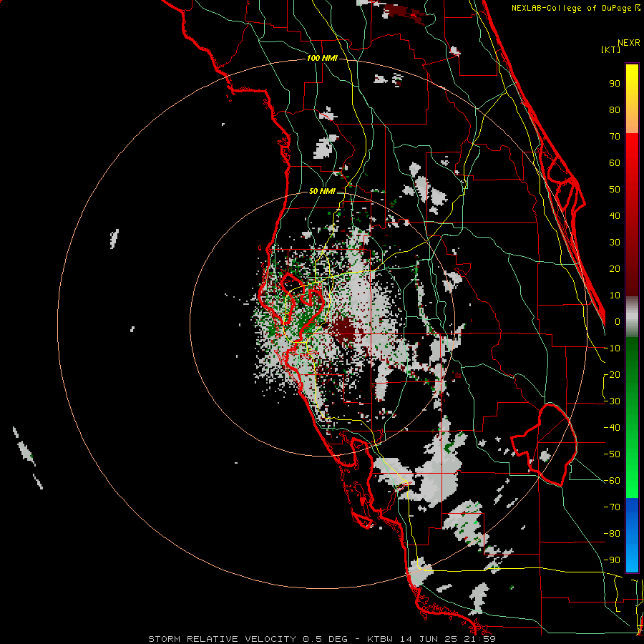Click the Lake Okeechobee outline on the map
Viewport: 644px width, 644px height.
[x=545, y=444]
